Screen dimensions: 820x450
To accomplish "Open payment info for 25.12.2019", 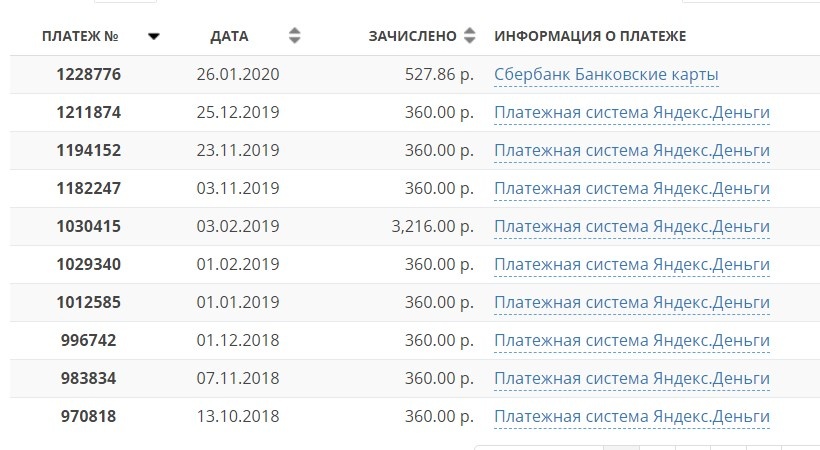I will tap(632, 113).
